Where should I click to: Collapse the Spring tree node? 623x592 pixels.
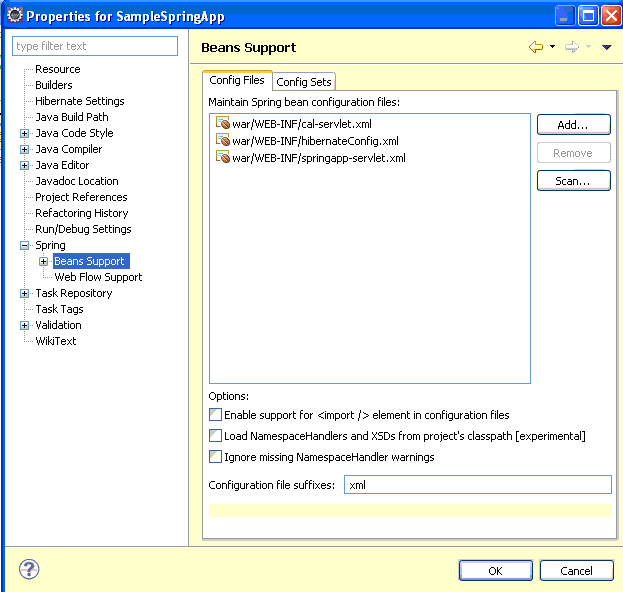pos(25,246)
